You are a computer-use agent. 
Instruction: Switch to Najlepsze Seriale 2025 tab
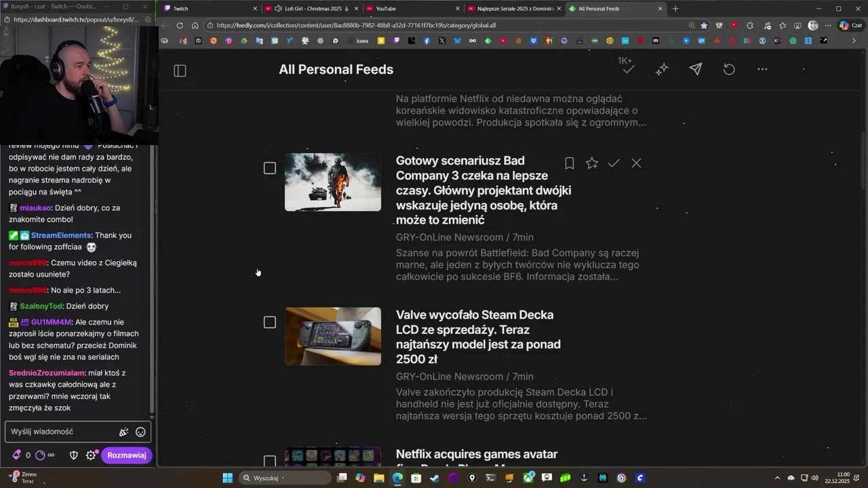click(514, 9)
